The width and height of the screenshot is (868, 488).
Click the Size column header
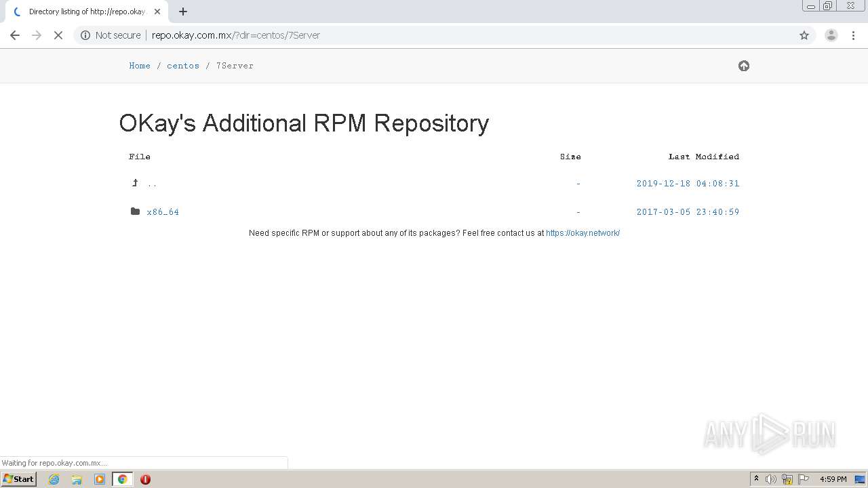(570, 157)
